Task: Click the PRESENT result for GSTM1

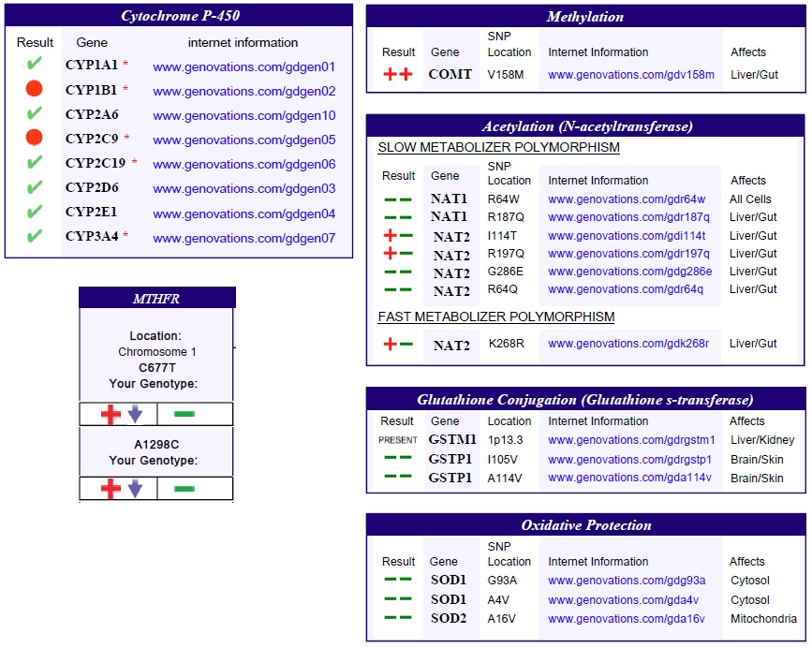Action: (398, 440)
